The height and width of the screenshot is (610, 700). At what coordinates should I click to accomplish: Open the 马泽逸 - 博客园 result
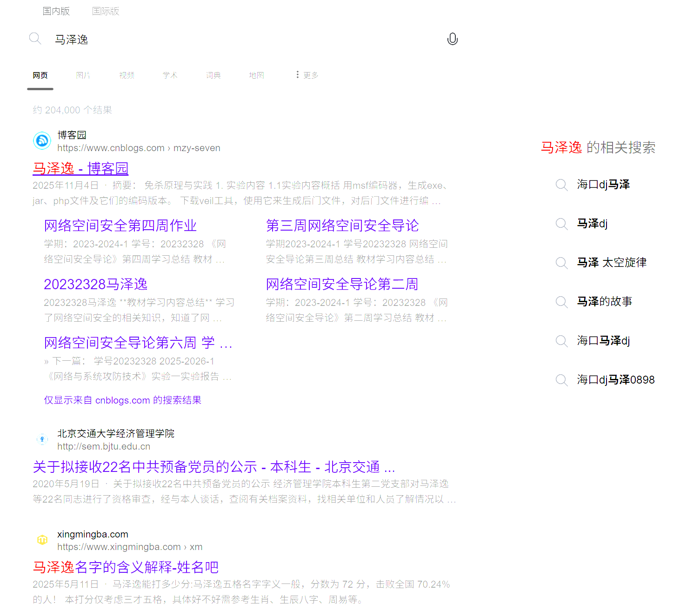(80, 169)
